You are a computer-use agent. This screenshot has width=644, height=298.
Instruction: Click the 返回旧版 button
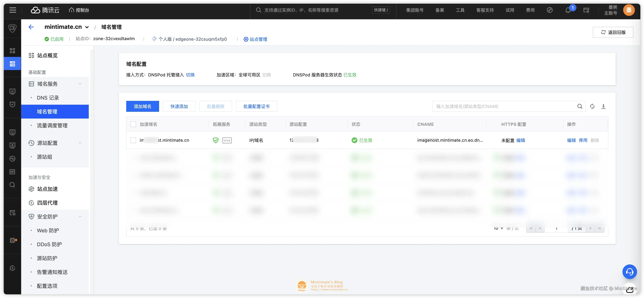pyautogui.click(x=613, y=32)
